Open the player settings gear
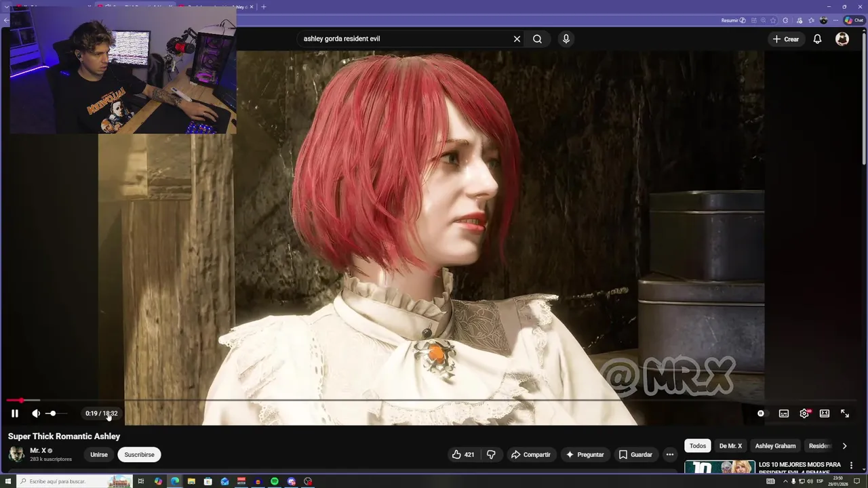Viewport: 868px width, 488px height. coord(804,413)
